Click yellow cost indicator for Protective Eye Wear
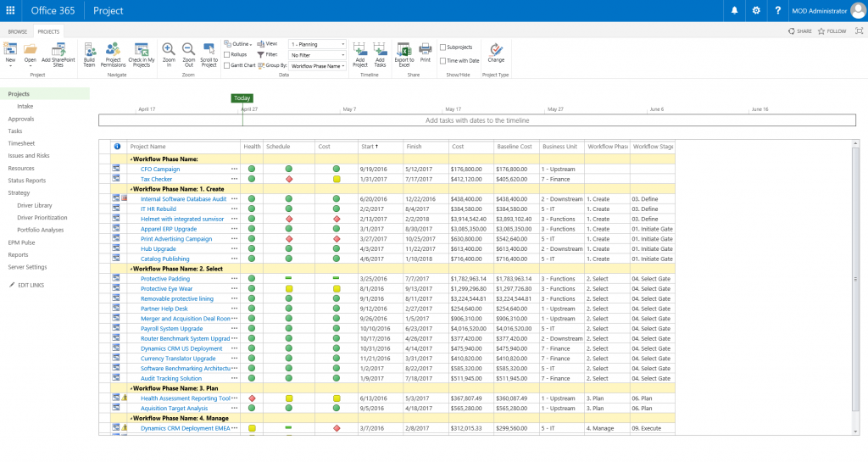This screenshot has height=462, width=868. (337, 289)
